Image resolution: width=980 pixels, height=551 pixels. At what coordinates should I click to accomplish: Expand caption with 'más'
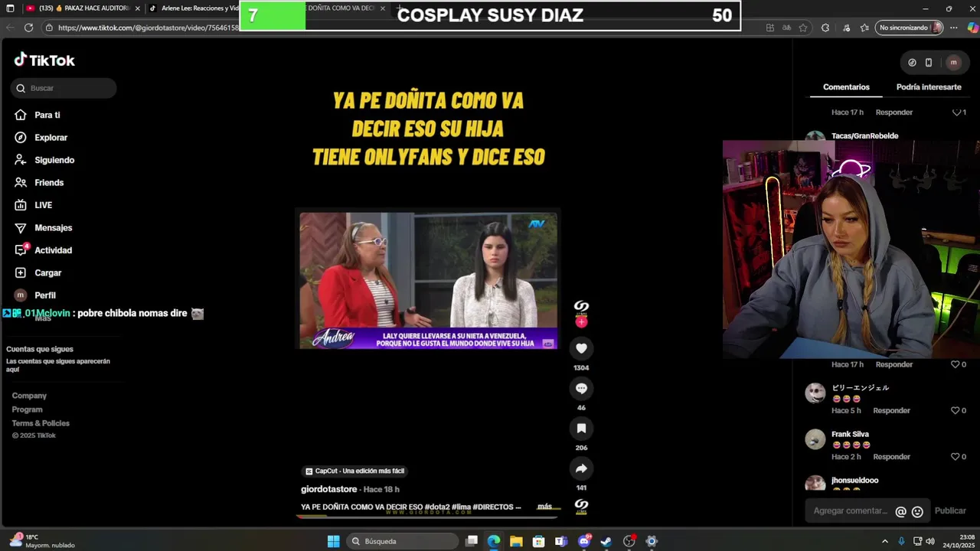coord(544,507)
